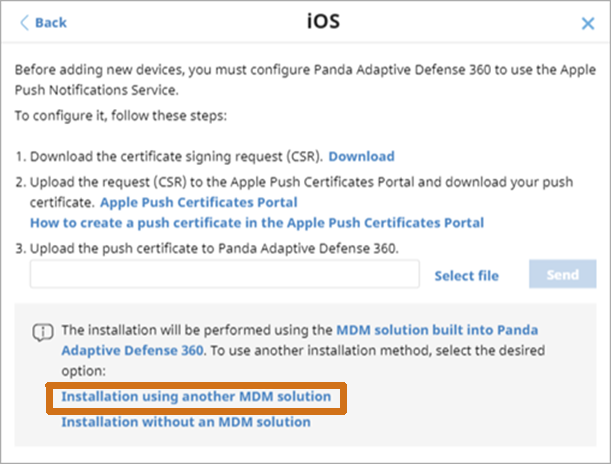Open the how to create push certificate guide

(x=257, y=222)
